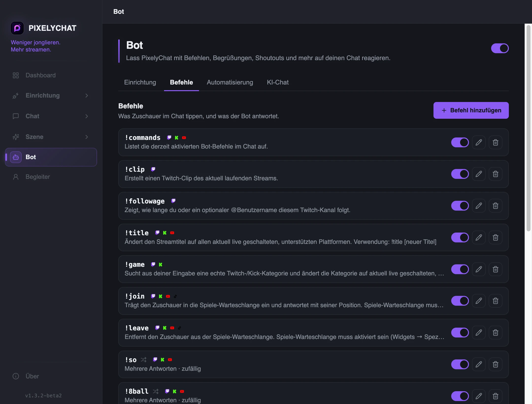This screenshot has width=532, height=404.
Task: Delete the !so command
Action: [x=495, y=364]
